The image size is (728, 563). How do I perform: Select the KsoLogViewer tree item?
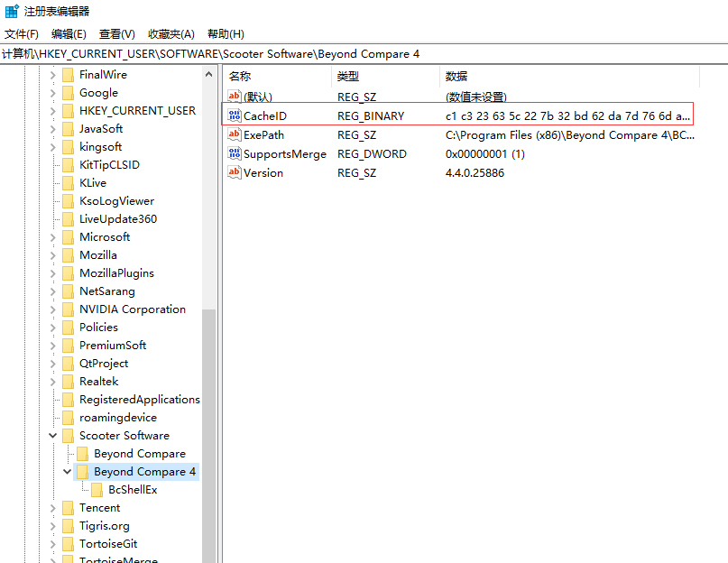(116, 201)
